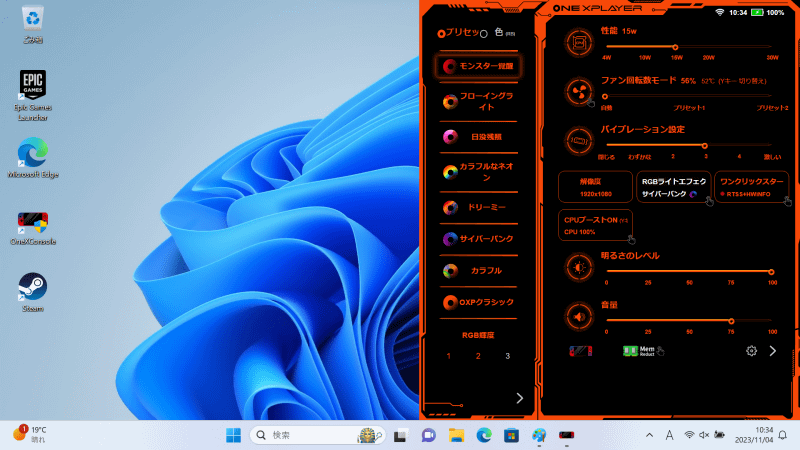Image resolution: width=800 pixels, height=450 pixels.
Task: Open the 解像度 1920x1080 resolution selector
Action: click(x=595, y=187)
